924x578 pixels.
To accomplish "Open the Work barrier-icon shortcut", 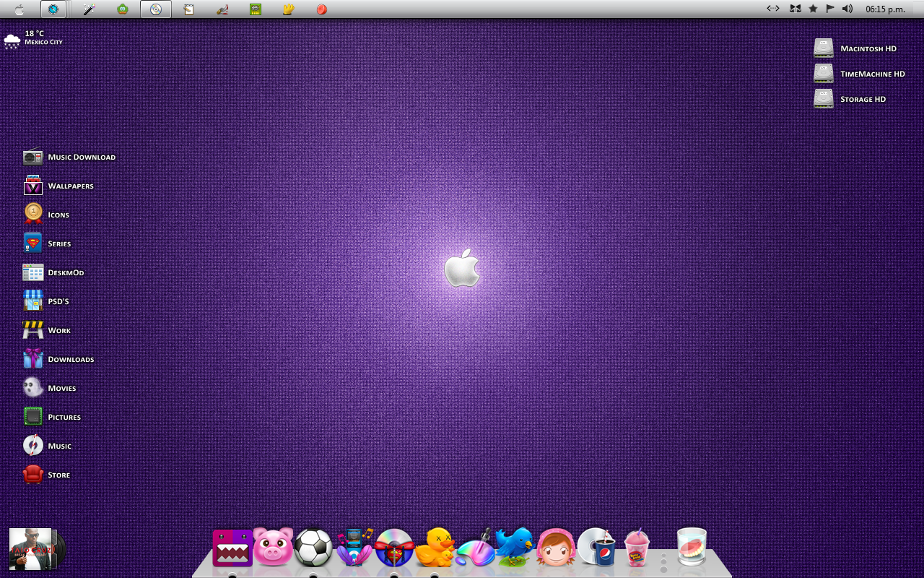I will [x=47, y=330].
